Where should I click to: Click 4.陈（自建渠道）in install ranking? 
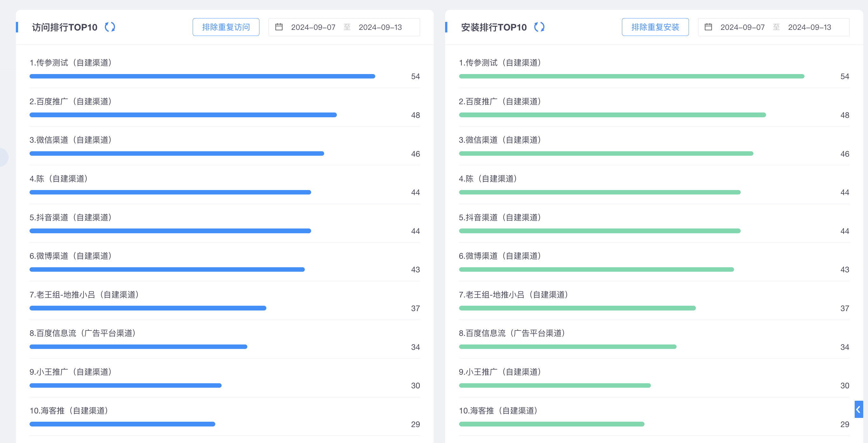(x=488, y=179)
